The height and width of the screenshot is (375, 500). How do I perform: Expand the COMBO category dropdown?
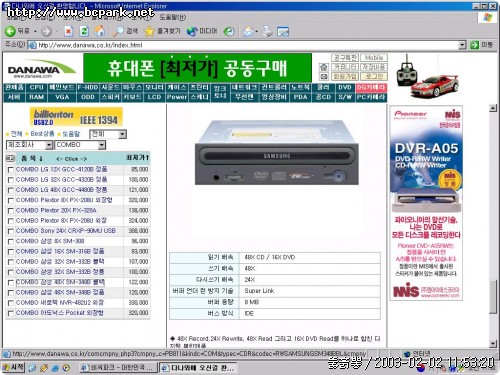(102, 145)
